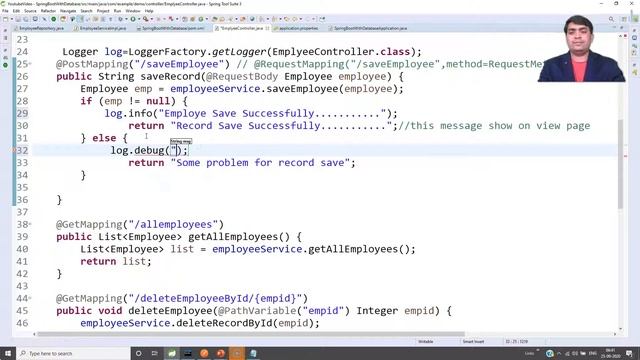This screenshot has height=360, width=640.
Task: Click the Writable status bar entry
Action: tap(426, 341)
